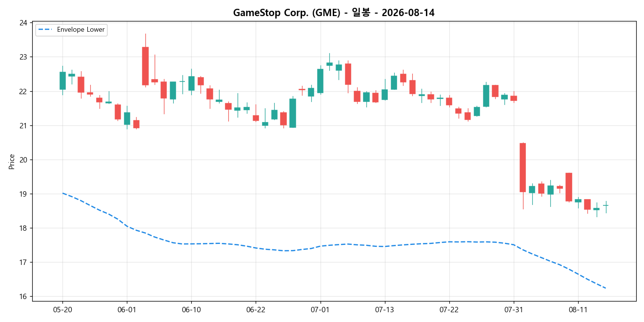Select the 06-10 x-axis date label

click(191, 310)
